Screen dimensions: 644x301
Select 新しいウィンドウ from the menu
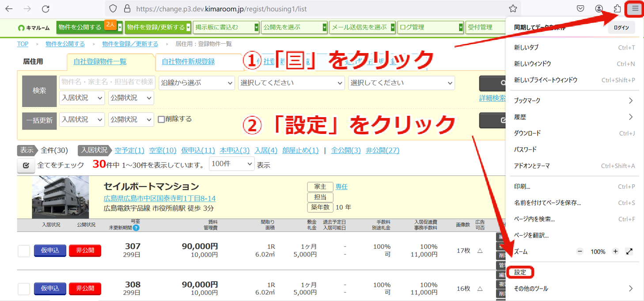pyautogui.click(x=574, y=64)
